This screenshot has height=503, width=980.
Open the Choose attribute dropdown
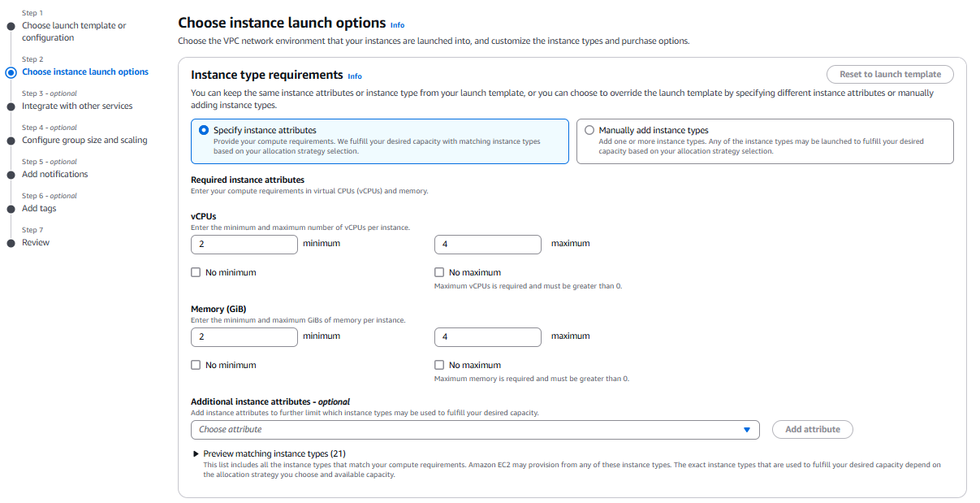[x=475, y=430]
